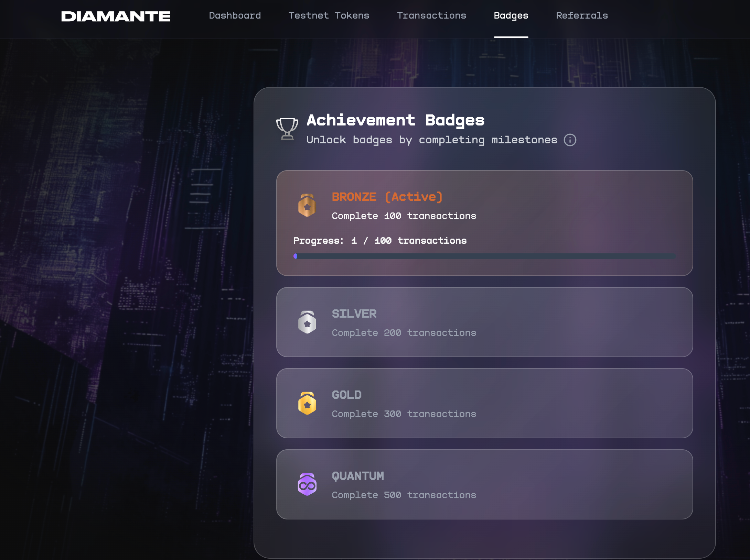Go to Testnet Tokens page
The image size is (750, 560).
329,15
